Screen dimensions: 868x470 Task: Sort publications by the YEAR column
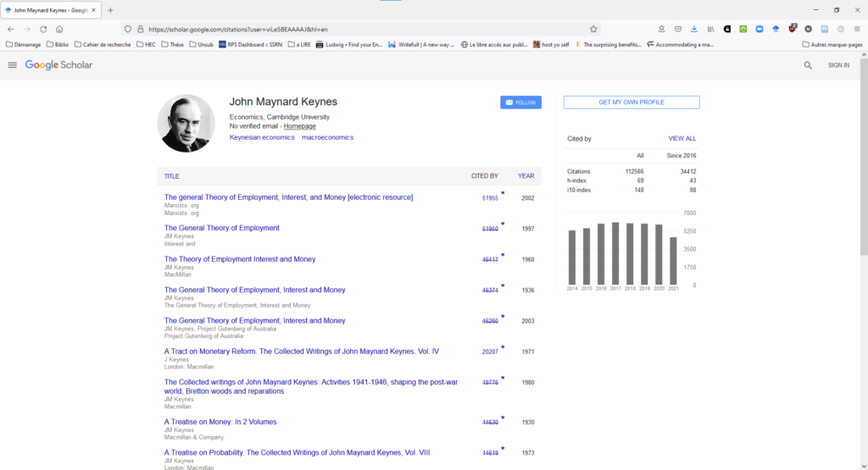click(526, 176)
